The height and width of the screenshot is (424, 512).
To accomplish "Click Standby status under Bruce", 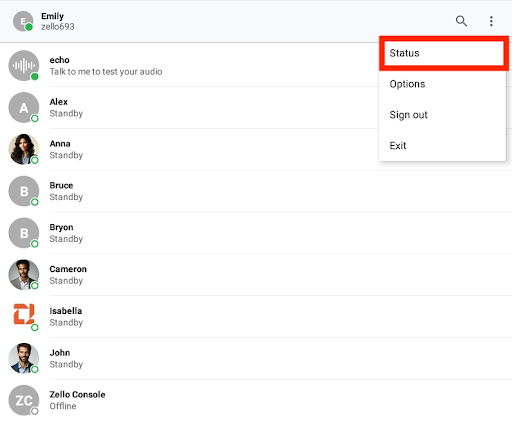I will (x=66, y=197).
